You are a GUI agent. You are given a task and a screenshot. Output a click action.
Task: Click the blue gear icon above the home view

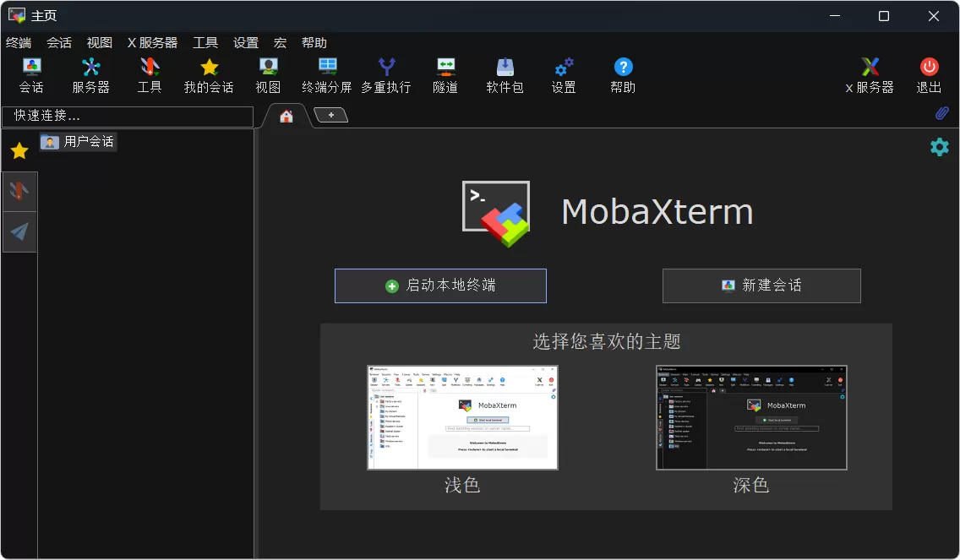click(x=939, y=146)
